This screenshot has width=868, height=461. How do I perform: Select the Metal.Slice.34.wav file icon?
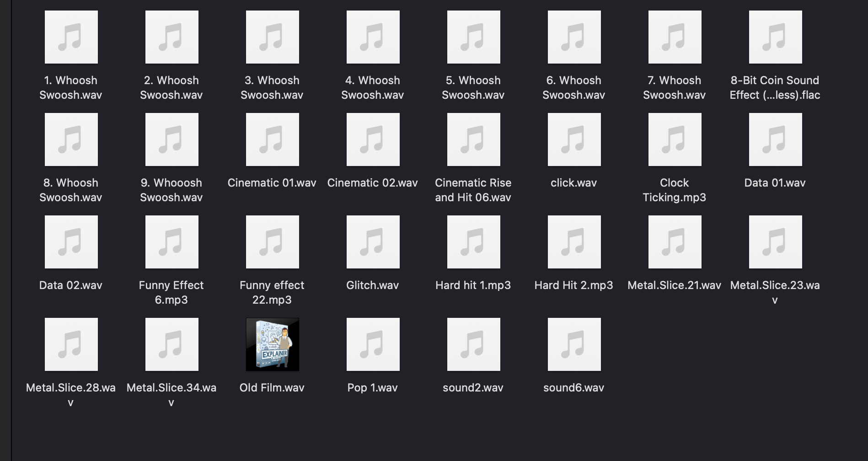pyautogui.click(x=171, y=344)
